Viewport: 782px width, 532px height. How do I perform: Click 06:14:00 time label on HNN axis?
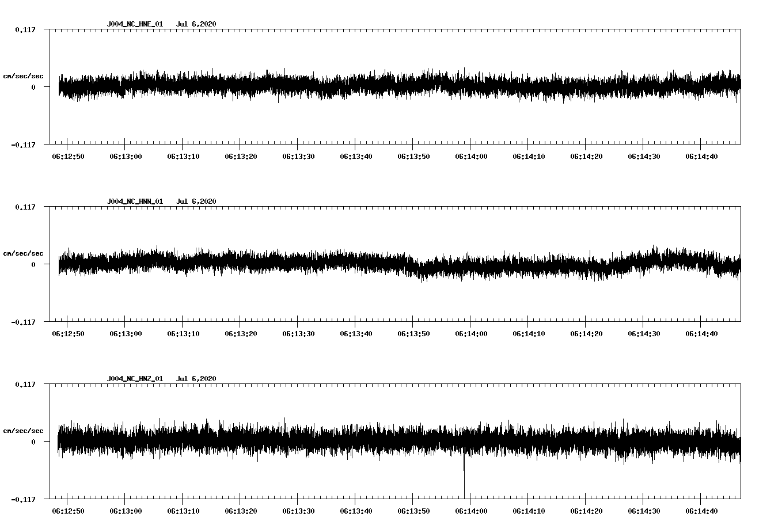tap(472, 334)
